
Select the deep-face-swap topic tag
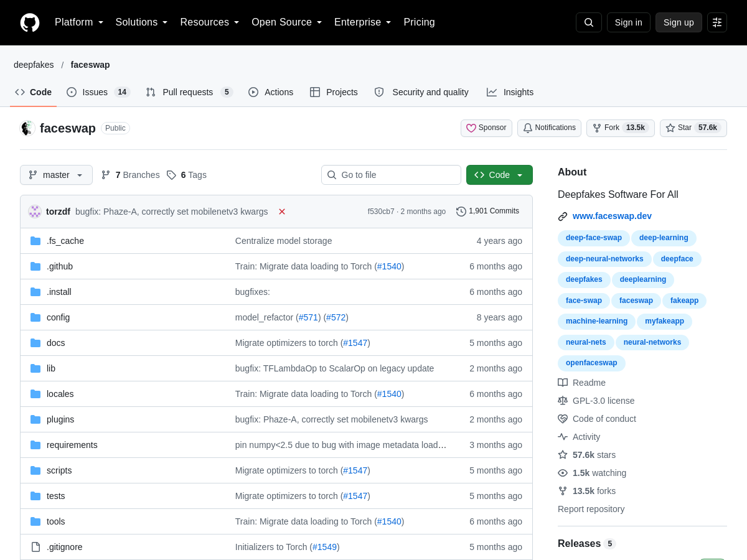coord(594,238)
